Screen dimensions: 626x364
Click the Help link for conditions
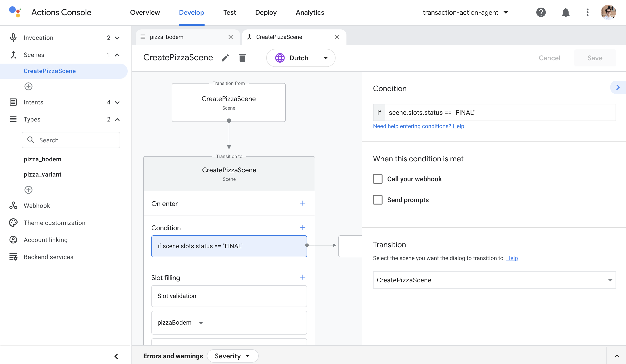click(458, 126)
